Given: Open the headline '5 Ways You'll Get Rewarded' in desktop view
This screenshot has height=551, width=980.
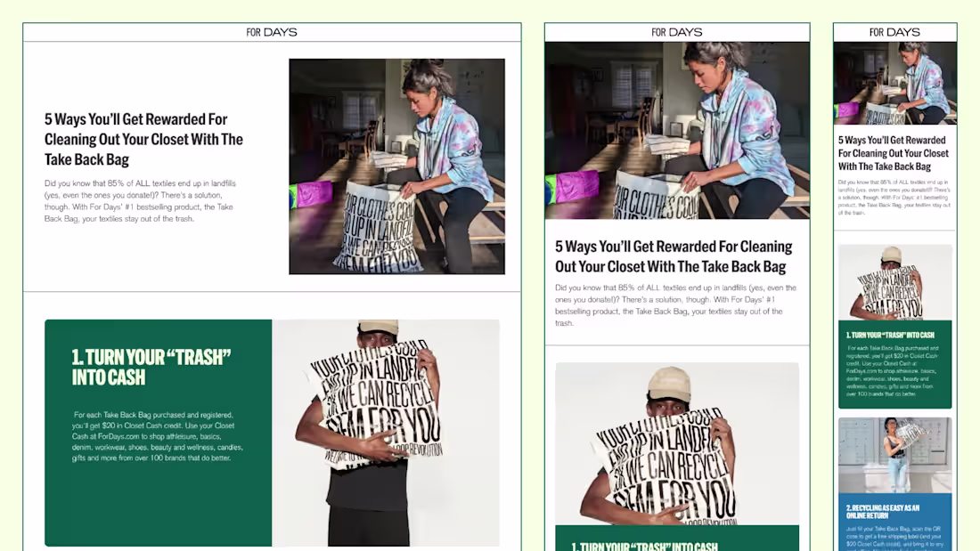Looking at the screenshot, I should tap(144, 139).
